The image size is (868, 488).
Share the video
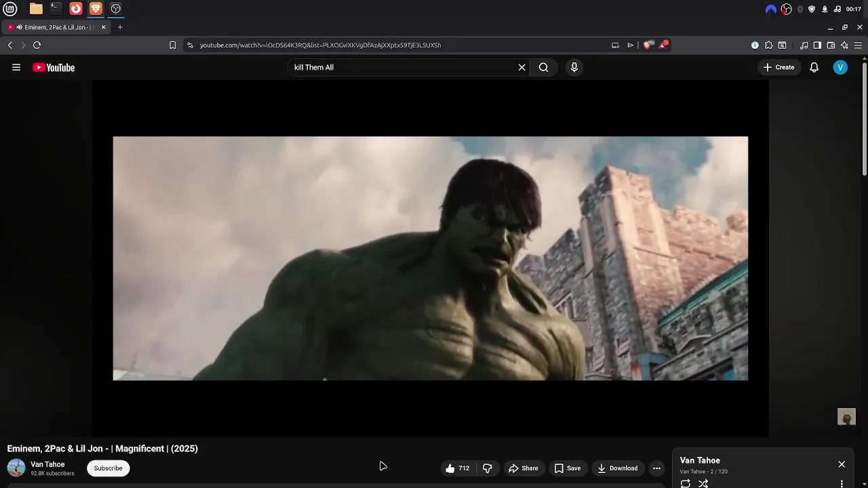click(x=524, y=468)
